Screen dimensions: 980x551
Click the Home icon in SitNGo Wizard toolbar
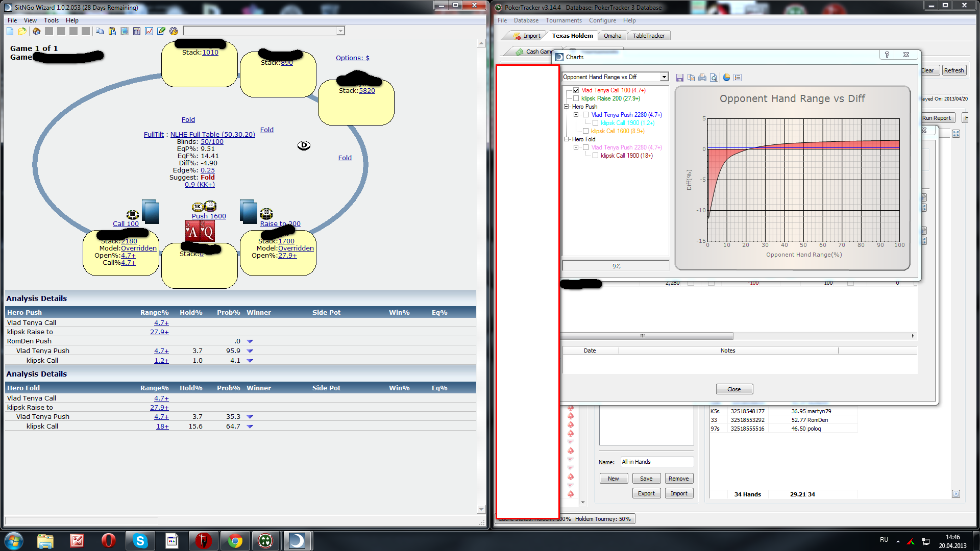tap(36, 31)
